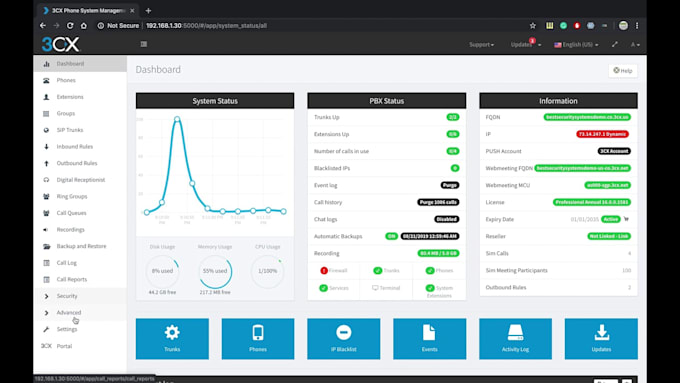680x383 pixels.
Task: Click the Call history Purge calls badge
Action: [438, 202]
